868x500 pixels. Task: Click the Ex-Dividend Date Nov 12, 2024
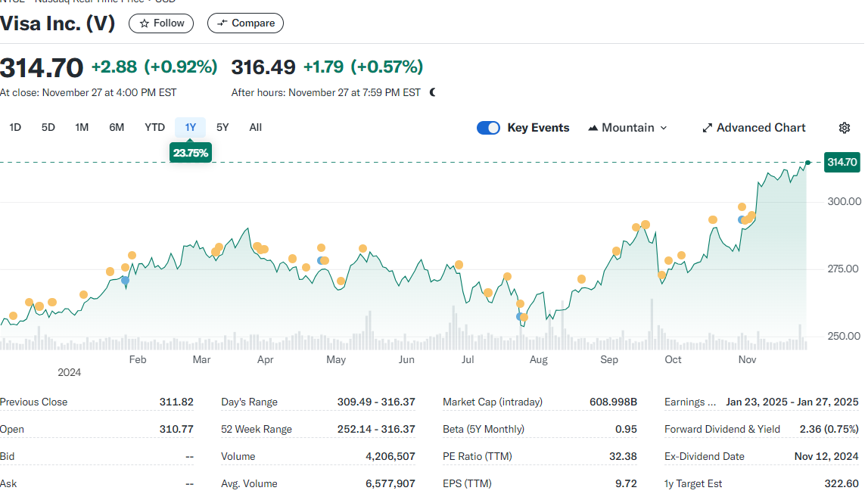tap(826, 456)
